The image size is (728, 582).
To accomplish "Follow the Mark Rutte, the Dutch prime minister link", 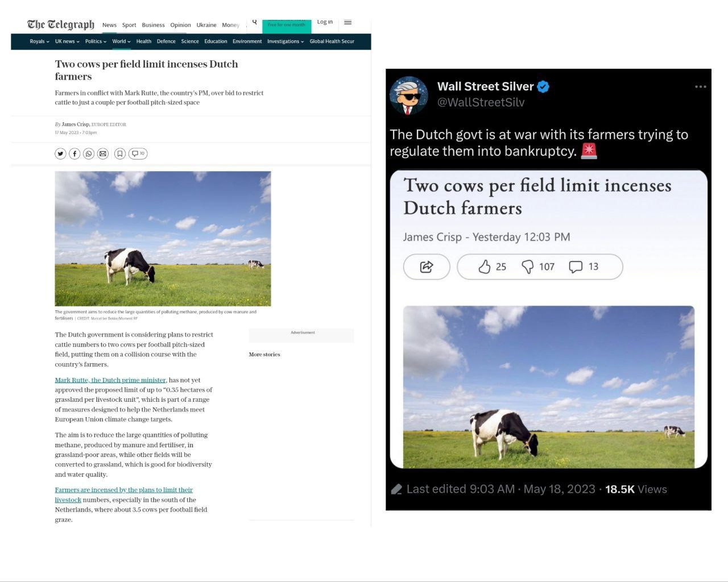I will 110,380.
